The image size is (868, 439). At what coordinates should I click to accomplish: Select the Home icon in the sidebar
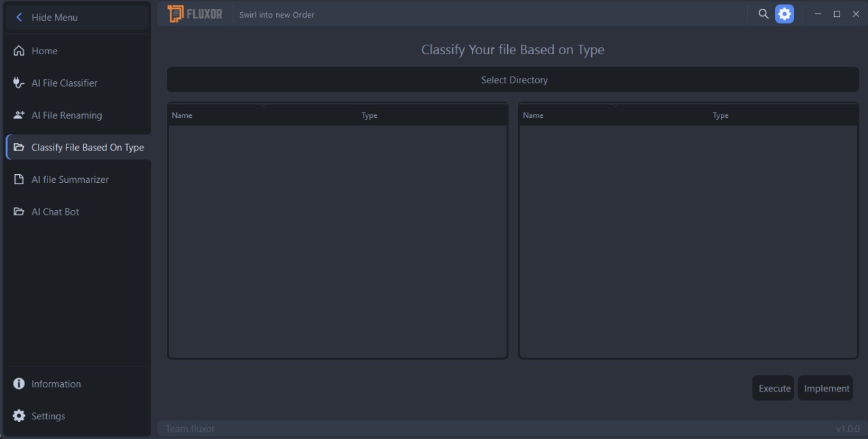18,51
